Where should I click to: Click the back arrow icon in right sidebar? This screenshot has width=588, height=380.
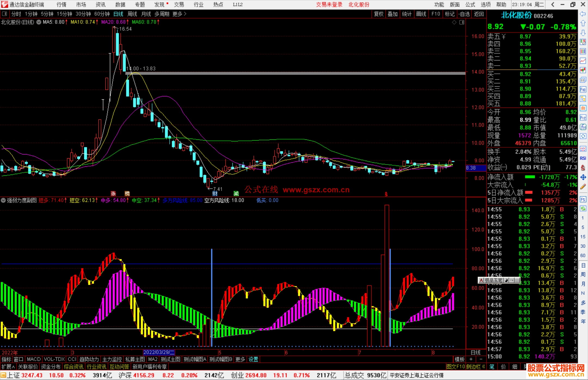click(x=583, y=14)
